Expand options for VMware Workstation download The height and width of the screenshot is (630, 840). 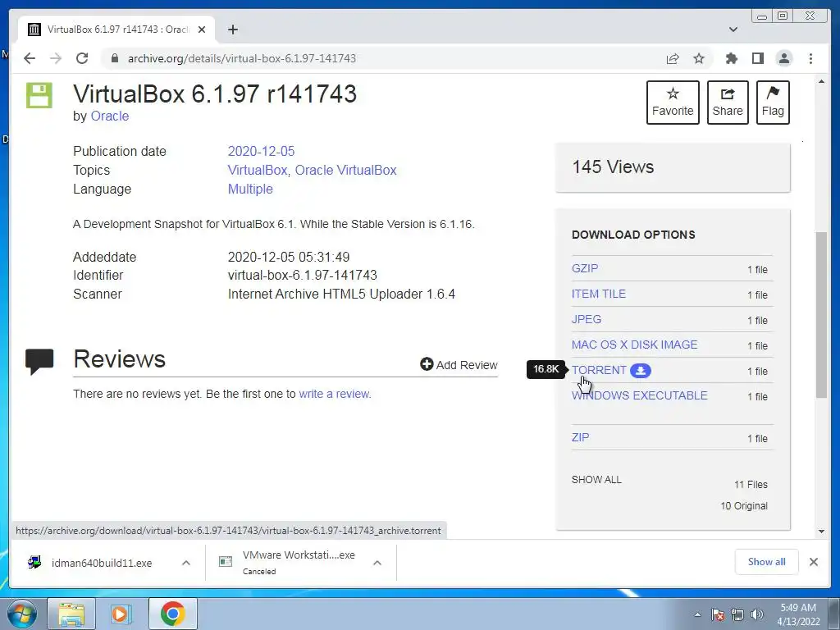(x=377, y=563)
